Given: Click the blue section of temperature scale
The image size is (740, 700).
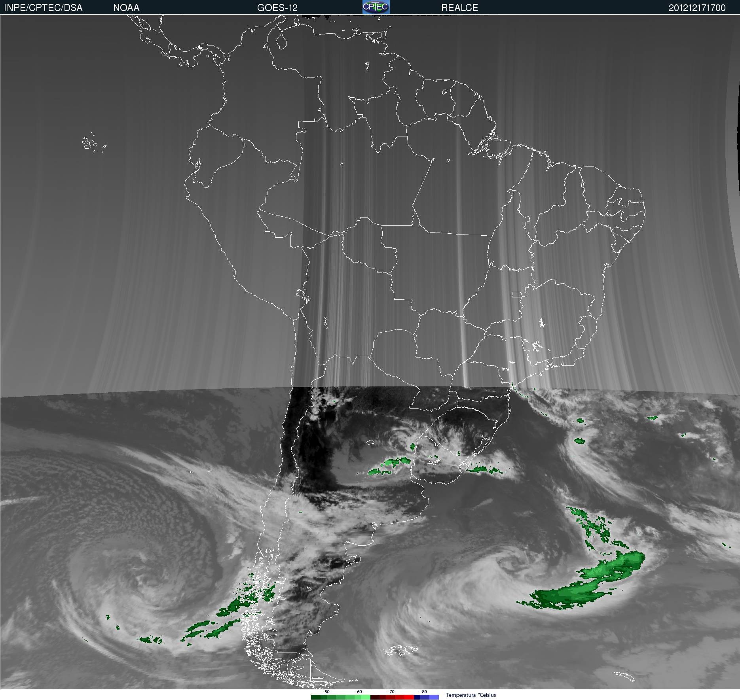Looking at the screenshot, I should click(426, 697).
